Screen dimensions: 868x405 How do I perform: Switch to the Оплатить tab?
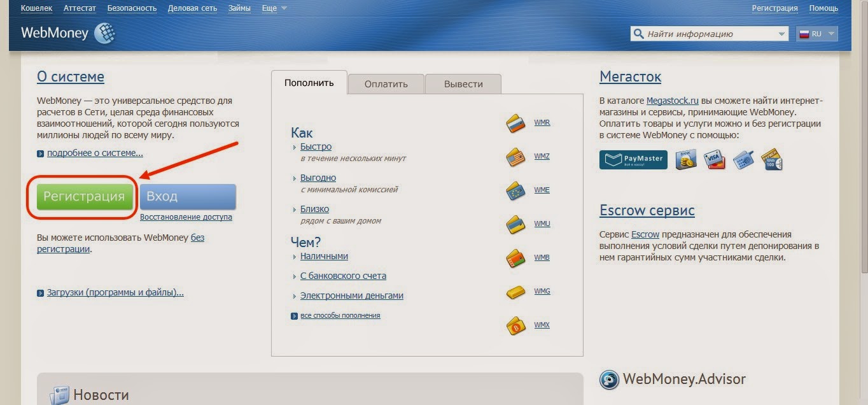386,84
